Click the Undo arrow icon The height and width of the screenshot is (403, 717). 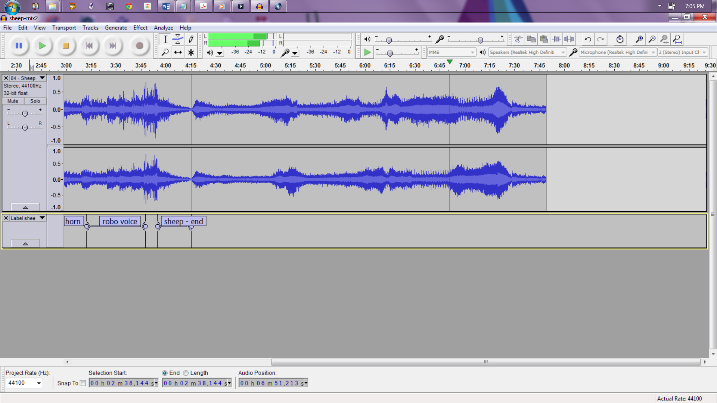(x=588, y=39)
